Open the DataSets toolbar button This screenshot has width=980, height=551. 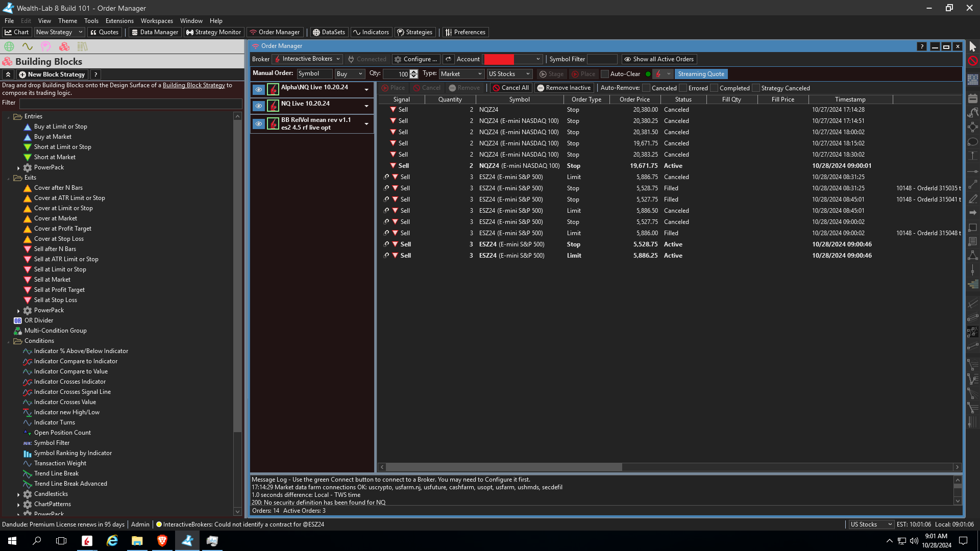click(x=328, y=32)
